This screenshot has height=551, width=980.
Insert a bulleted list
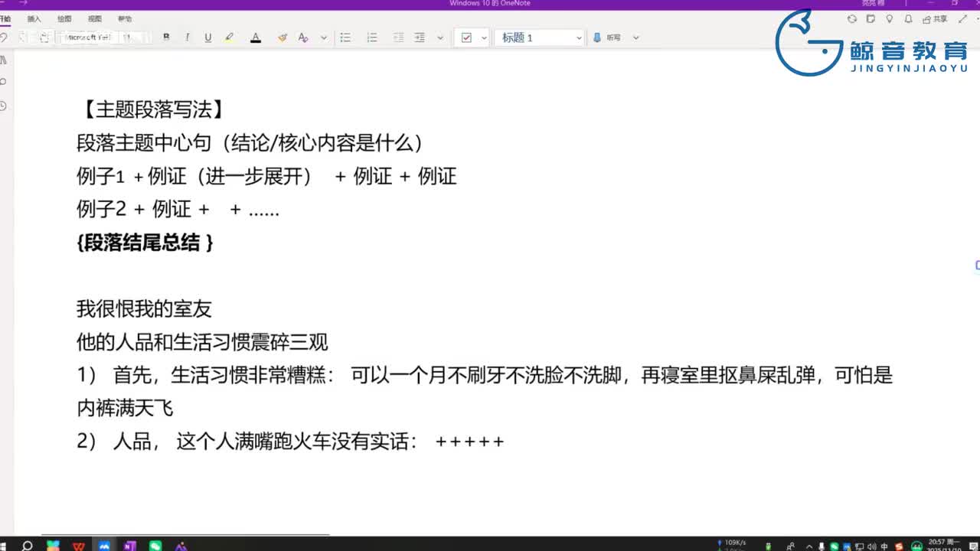(x=345, y=37)
